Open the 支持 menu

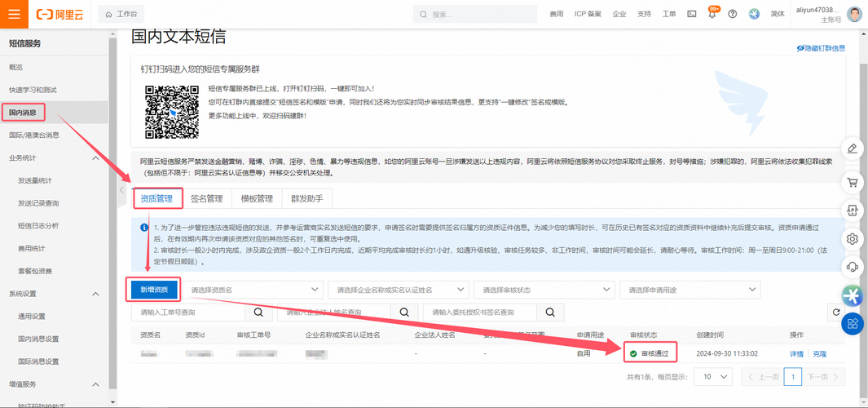(645, 15)
